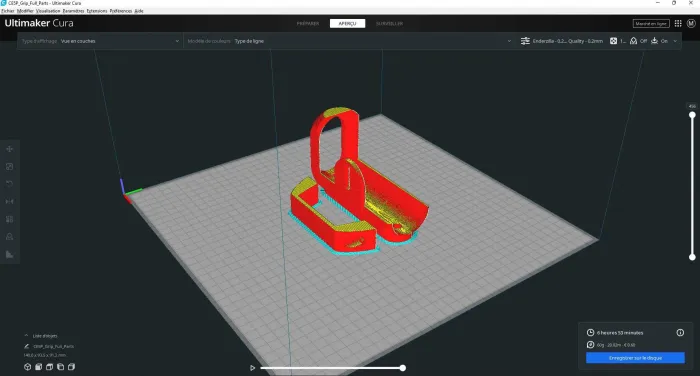Click Enregistrer sur le disque button

click(635, 358)
